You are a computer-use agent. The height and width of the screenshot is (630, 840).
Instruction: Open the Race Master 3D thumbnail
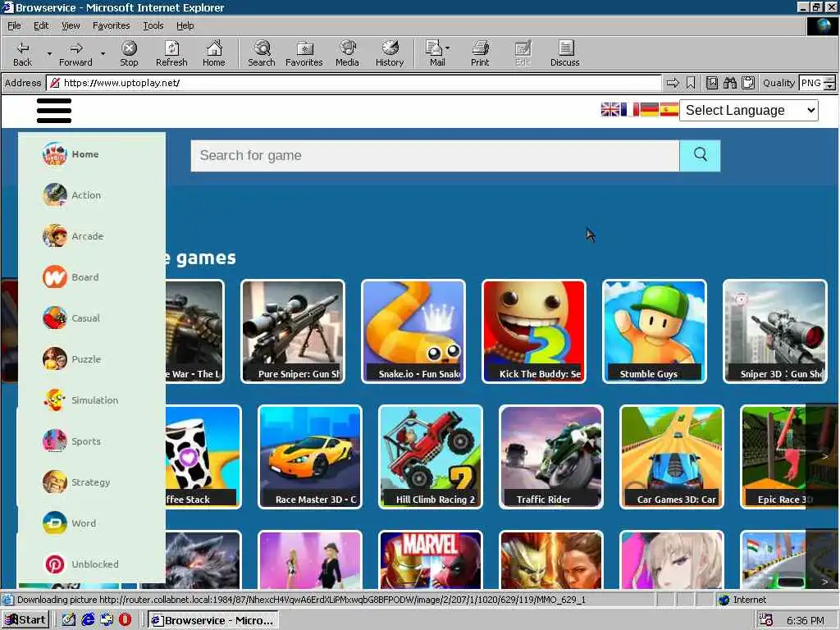click(x=309, y=457)
